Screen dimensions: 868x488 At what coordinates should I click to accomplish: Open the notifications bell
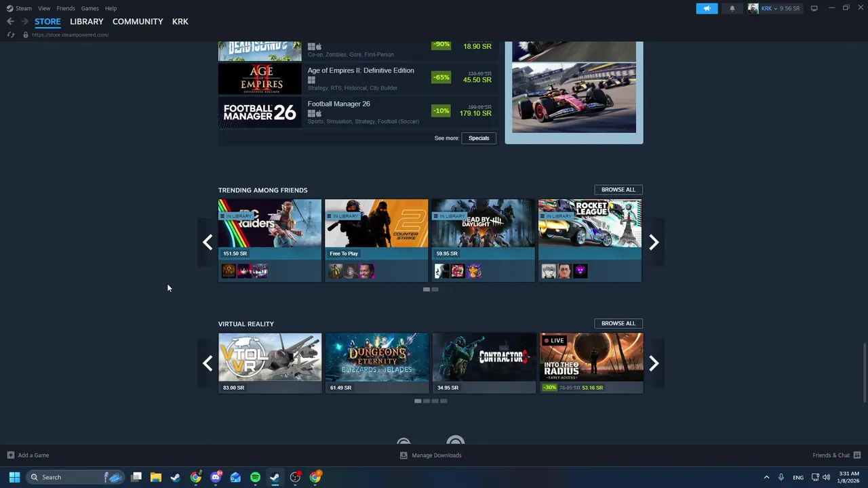pos(732,8)
